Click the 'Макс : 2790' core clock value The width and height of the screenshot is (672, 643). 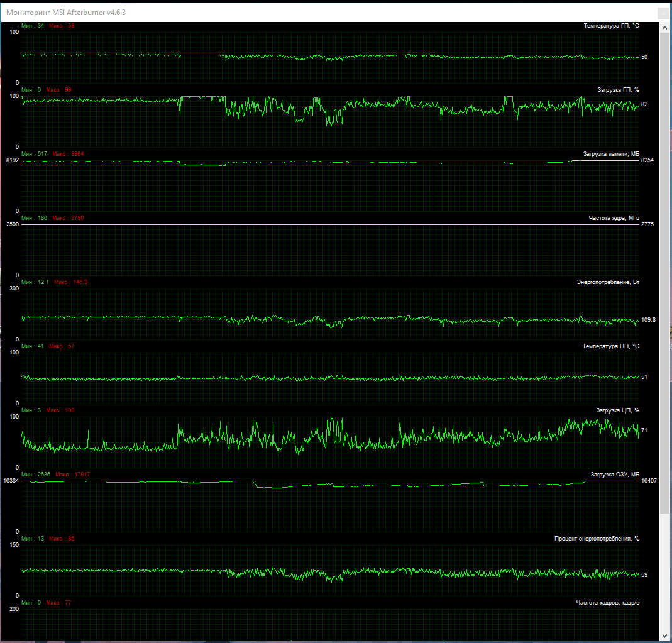click(x=68, y=218)
